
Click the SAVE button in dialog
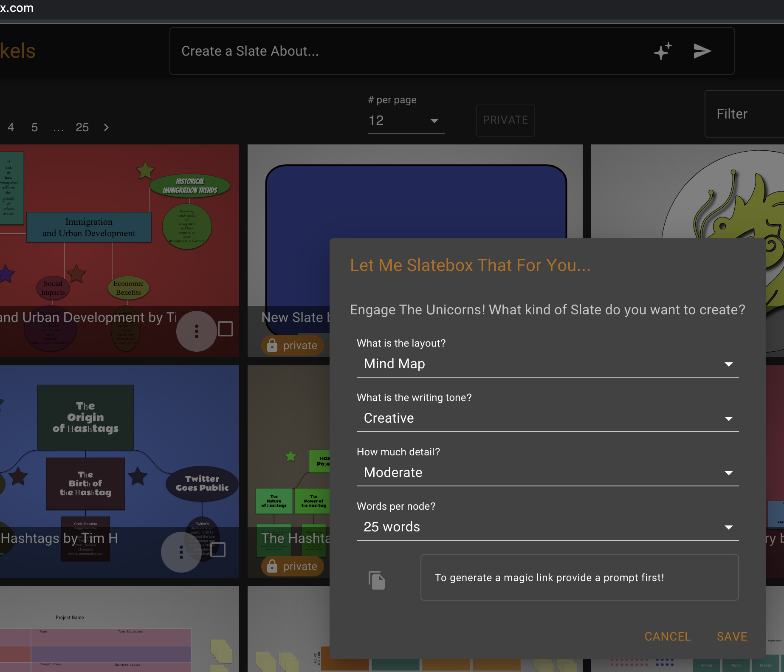pyautogui.click(x=732, y=636)
